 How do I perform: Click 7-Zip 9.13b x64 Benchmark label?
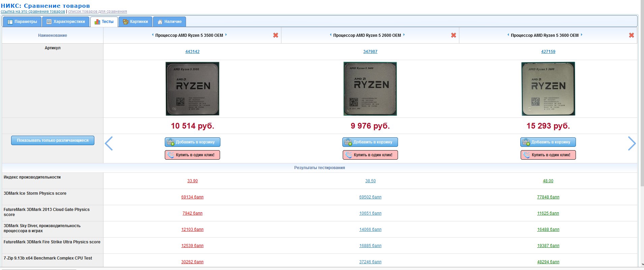click(48, 258)
